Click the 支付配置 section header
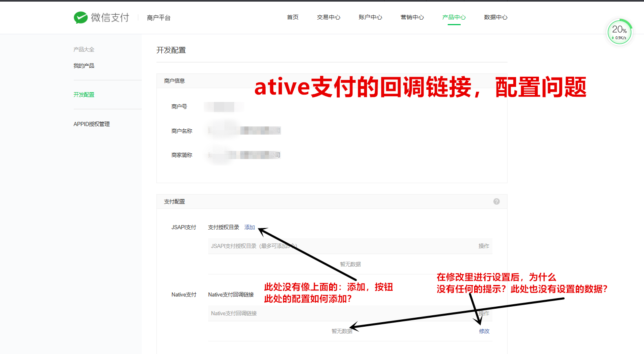The height and width of the screenshot is (354, 644). coord(174,201)
